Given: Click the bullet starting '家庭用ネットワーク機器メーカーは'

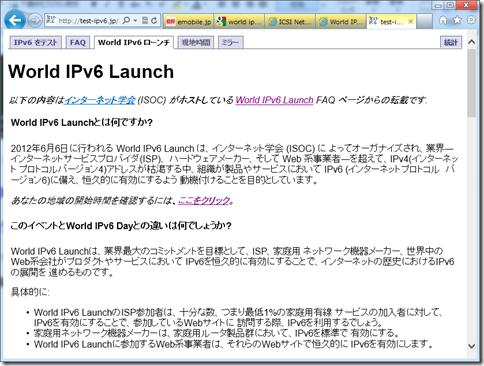Looking at the screenshot, I should pos(216,333).
